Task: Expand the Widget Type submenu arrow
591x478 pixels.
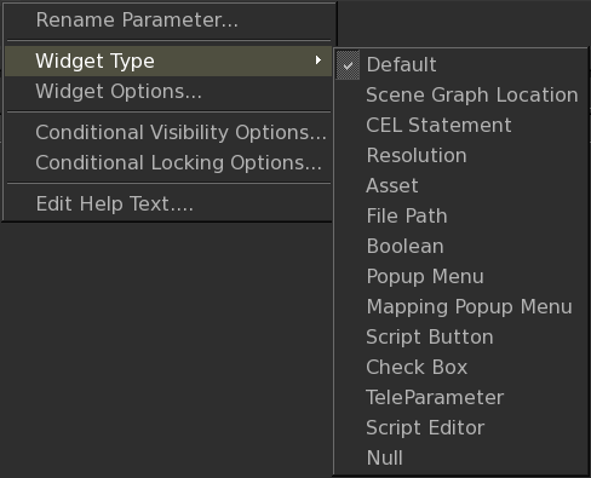Action: 318,60
